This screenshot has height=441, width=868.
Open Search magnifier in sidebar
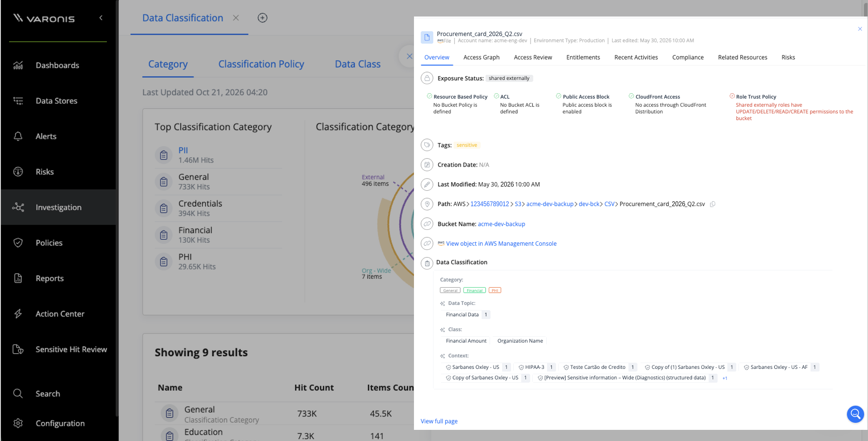click(18, 393)
